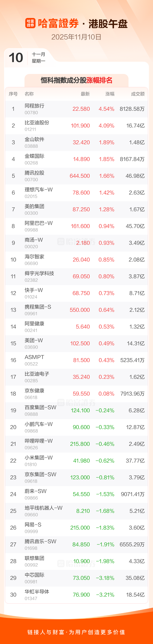
Task: Click 金山软件 gain value 1.89%
Action: (x=106, y=142)
